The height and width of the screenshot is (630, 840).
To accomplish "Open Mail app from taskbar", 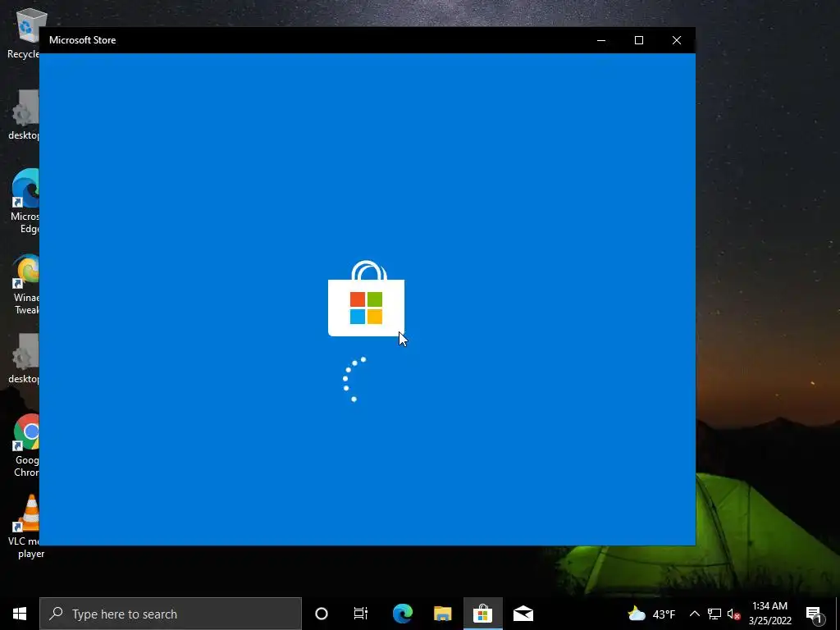I will coord(523,614).
